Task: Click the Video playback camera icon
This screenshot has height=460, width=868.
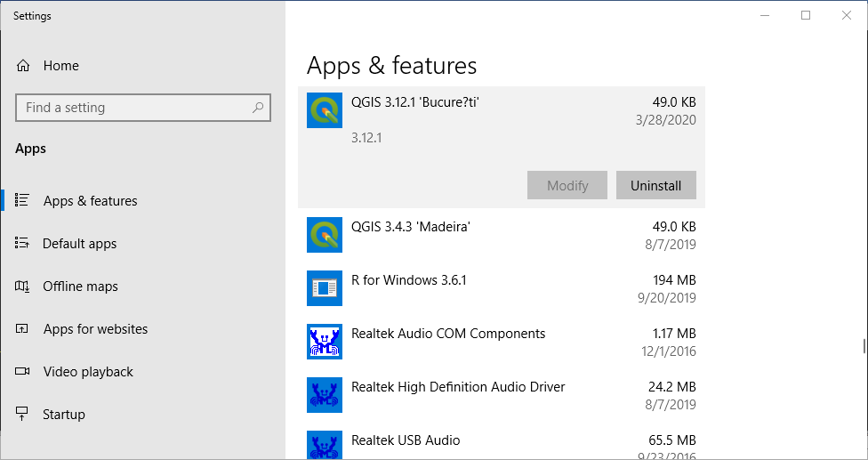Action: pos(22,371)
